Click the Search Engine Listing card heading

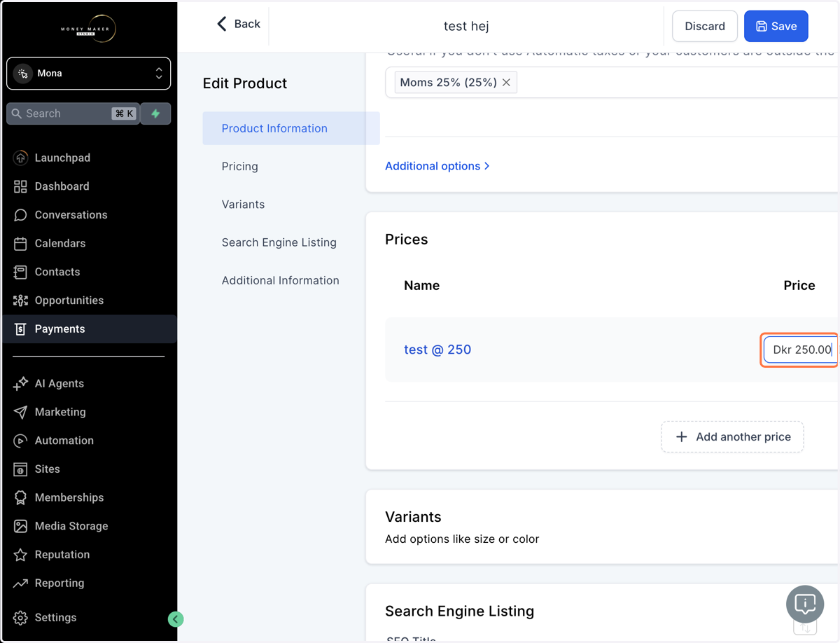460,611
